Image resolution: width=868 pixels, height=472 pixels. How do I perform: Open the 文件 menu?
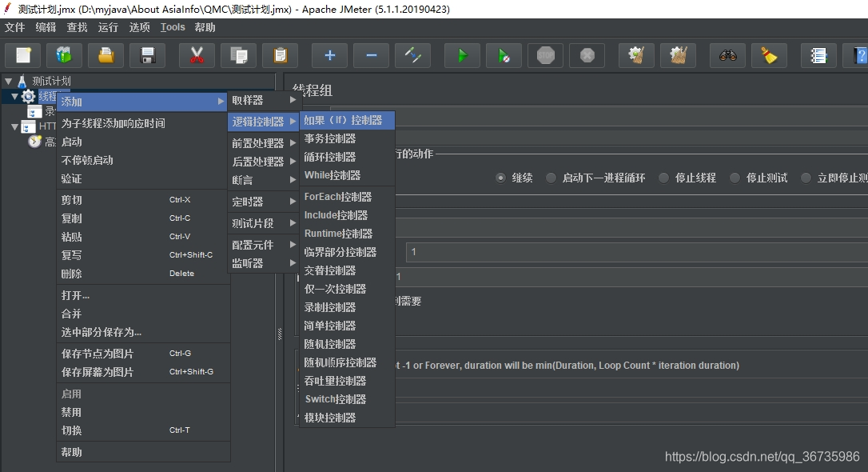pyautogui.click(x=15, y=27)
